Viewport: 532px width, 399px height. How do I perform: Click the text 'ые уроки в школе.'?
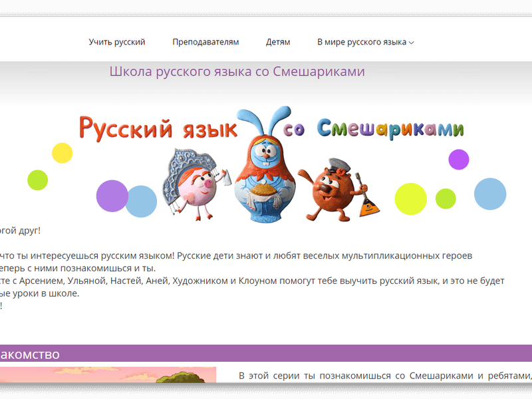pos(39,293)
